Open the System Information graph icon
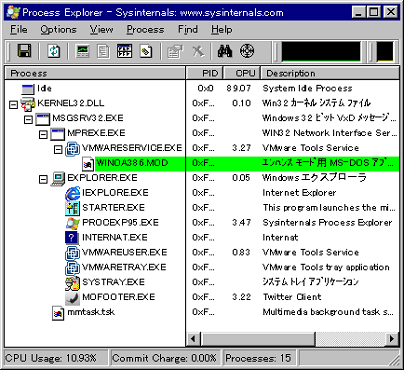This screenshot has width=404, height=370. (x=83, y=51)
